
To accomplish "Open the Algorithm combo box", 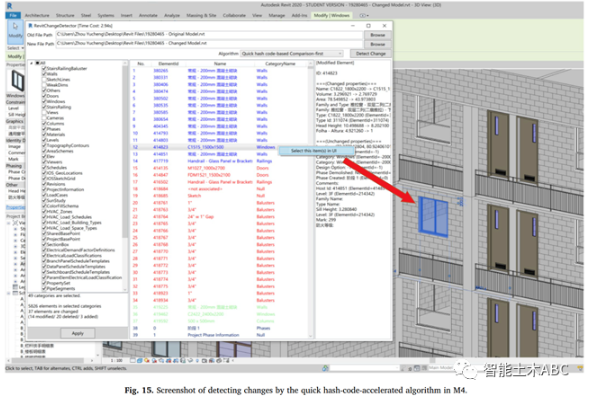I will tap(292, 54).
